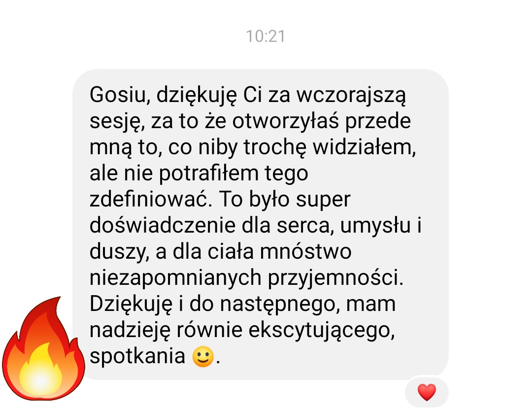
Task: Select the word "otworzyłaś" in the message
Action: click(x=285, y=121)
